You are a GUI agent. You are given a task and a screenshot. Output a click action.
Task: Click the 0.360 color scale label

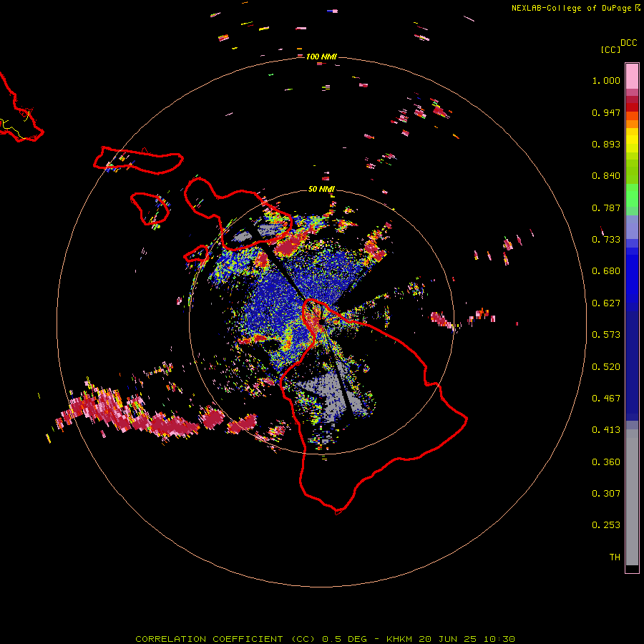pyautogui.click(x=606, y=462)
